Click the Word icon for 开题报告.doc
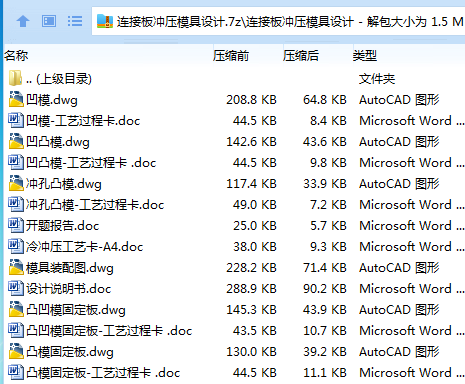The height and width of the screenshot is (384, 465). [16, 225]
